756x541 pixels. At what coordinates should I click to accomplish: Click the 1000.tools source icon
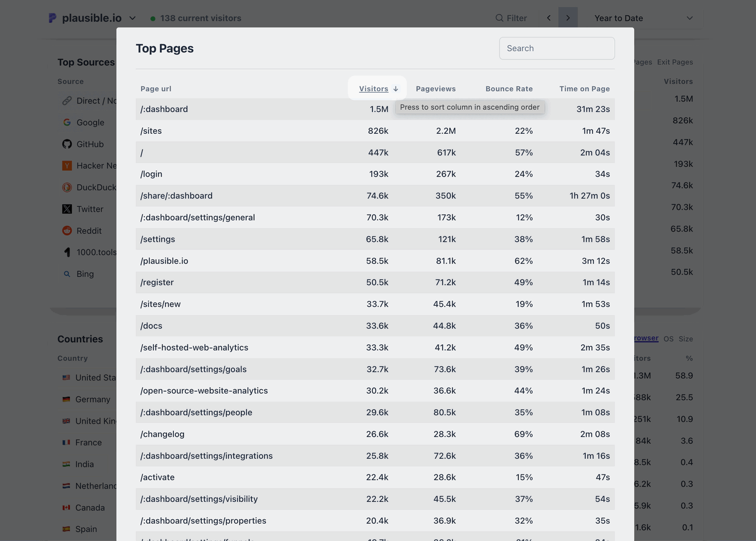coord(67,252)
